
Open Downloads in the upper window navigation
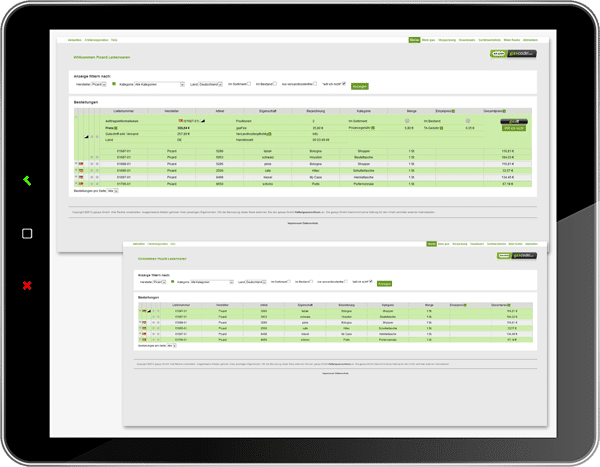467,40
